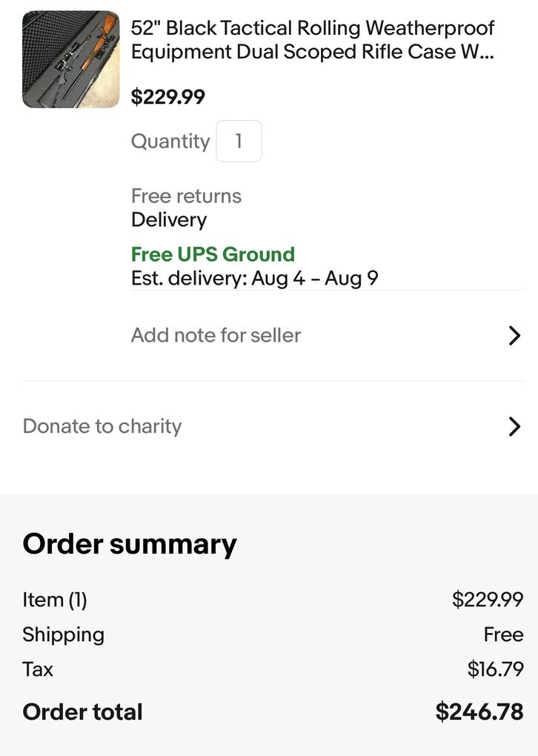Click the quantity input box
The image size is (538, 756).
click(239, 141)
